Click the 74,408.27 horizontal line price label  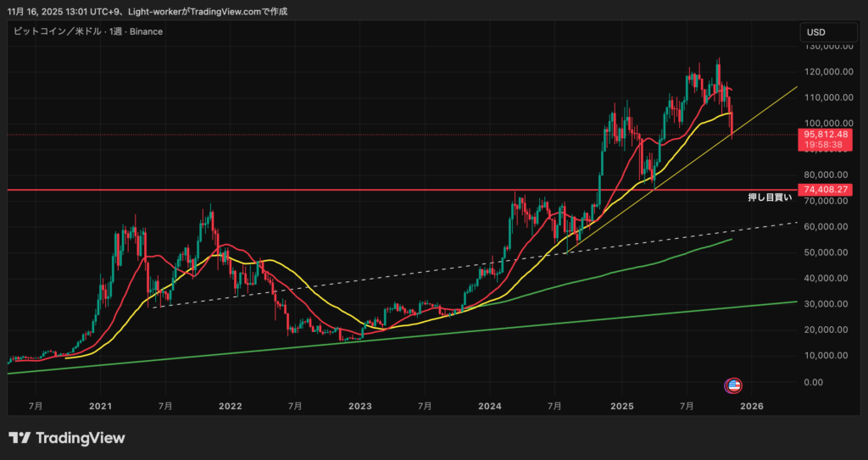[x=826, y=190]
